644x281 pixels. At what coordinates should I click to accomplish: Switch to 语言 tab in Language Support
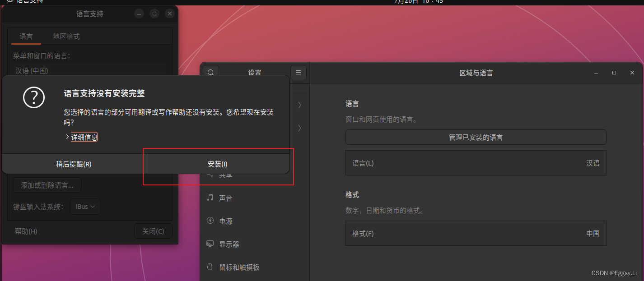click(26, 37)
